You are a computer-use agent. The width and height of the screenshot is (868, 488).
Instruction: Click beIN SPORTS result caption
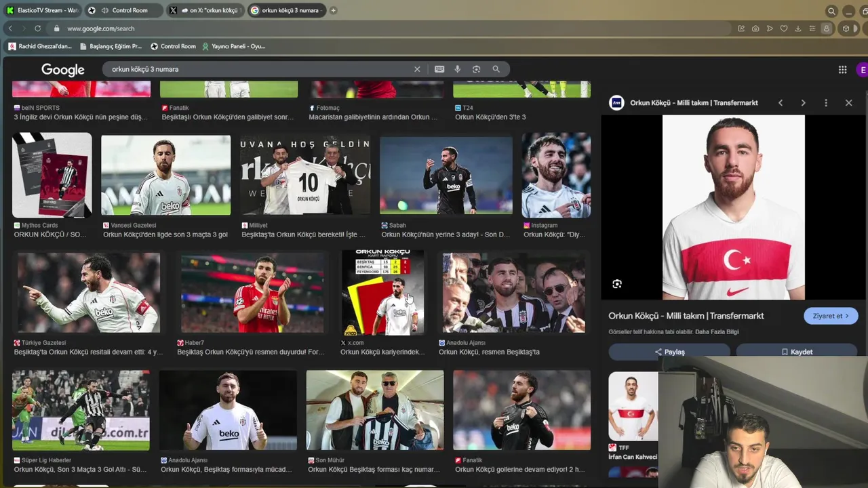(81, 117)
